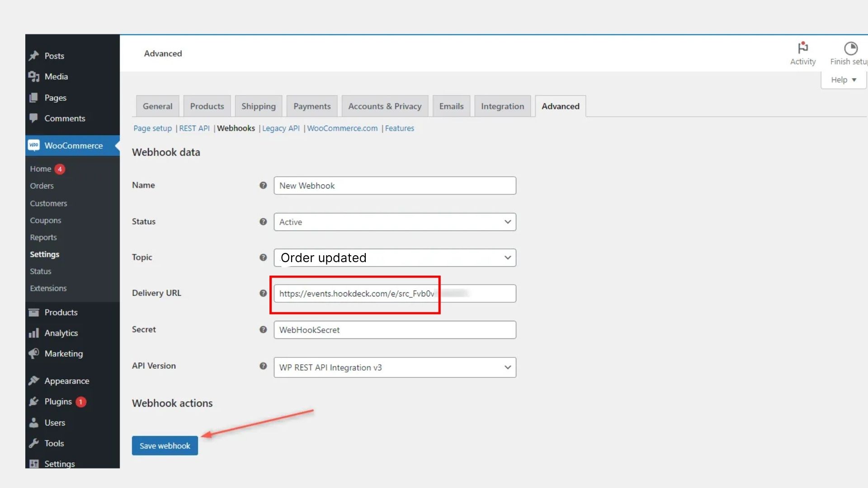The width and height of the screenshot is (868, 488).
Task: Click the Activity flag icon
Action: (803, 48)
